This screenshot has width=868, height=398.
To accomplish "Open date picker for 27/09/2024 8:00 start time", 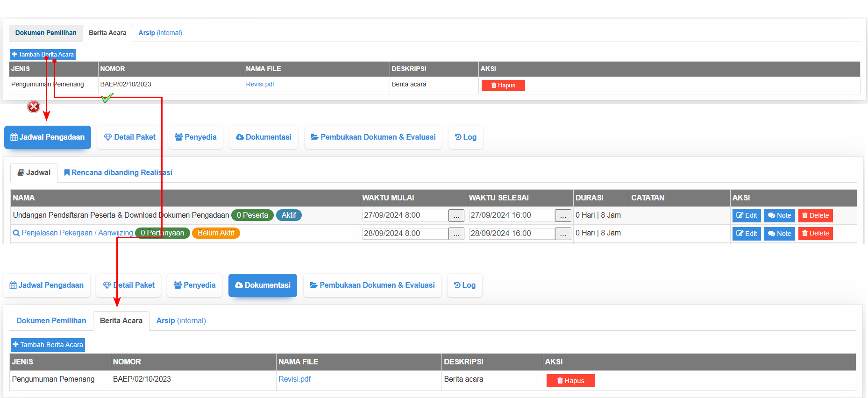I will pyautogui.click(x=456, y=216).
